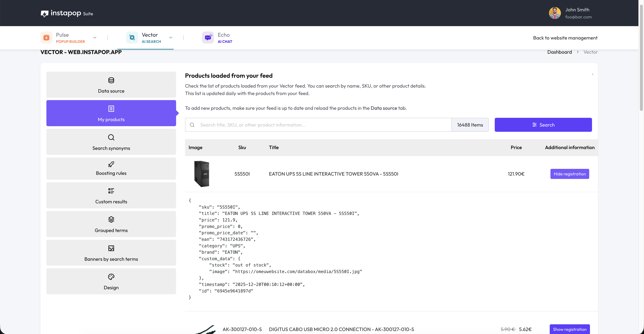
Task: Click the Pulse popup builder icon
Action: (47, 38)
